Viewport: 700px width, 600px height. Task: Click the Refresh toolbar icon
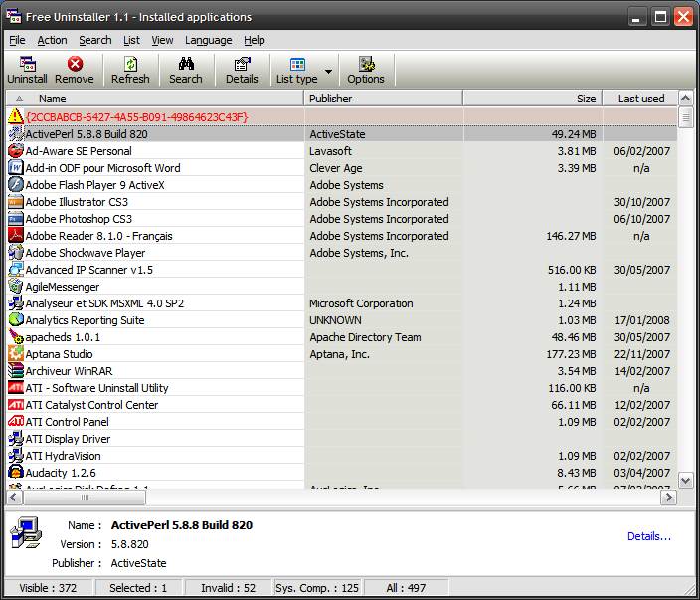130,64
